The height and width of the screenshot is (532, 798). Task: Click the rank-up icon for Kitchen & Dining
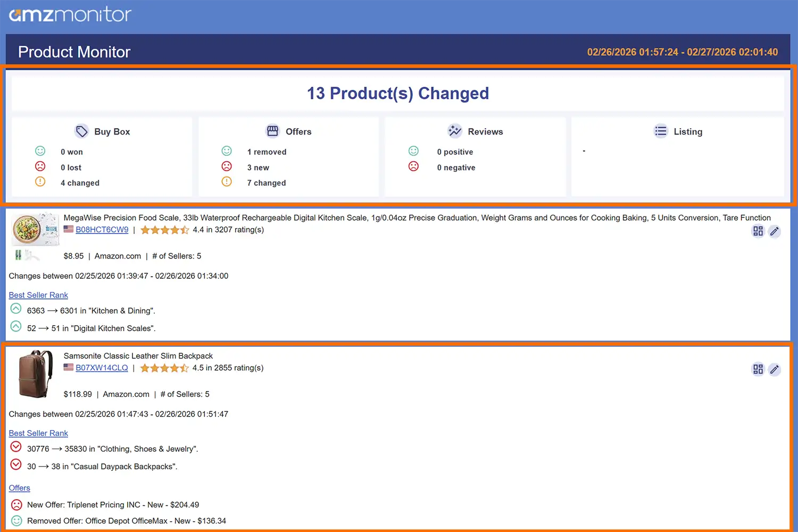[x=16, y=309]
